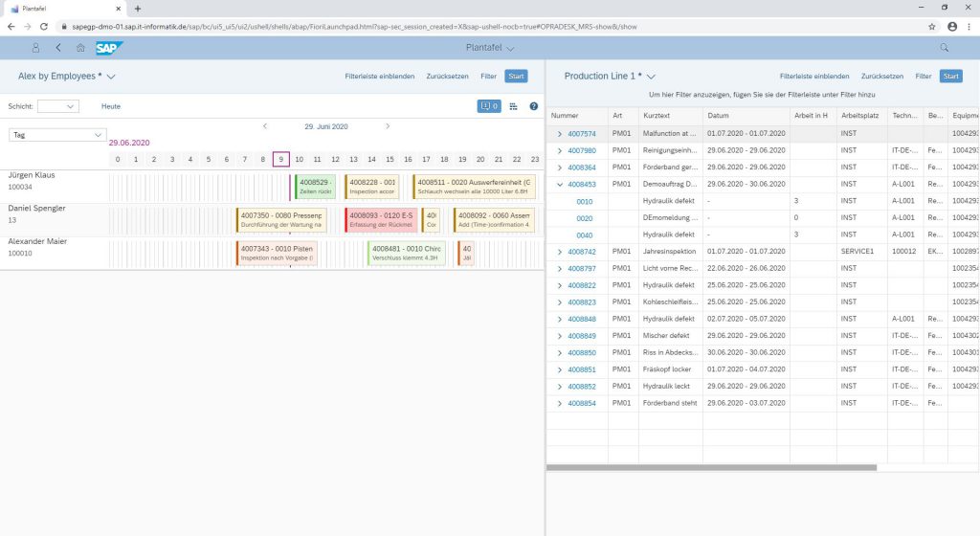980x536 pixels.
Task: Click the highlighted hour 9 in timeline
Action: point(280,159)
